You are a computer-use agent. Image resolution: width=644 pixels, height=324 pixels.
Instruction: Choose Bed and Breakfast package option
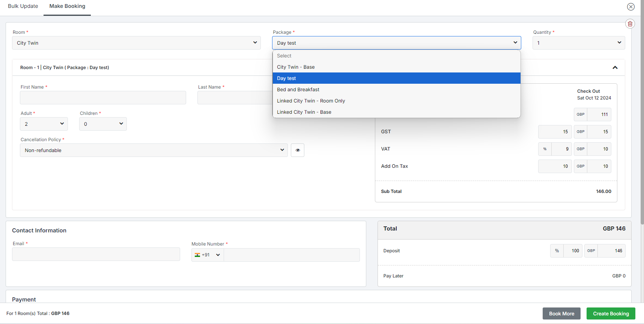point(298,90)
